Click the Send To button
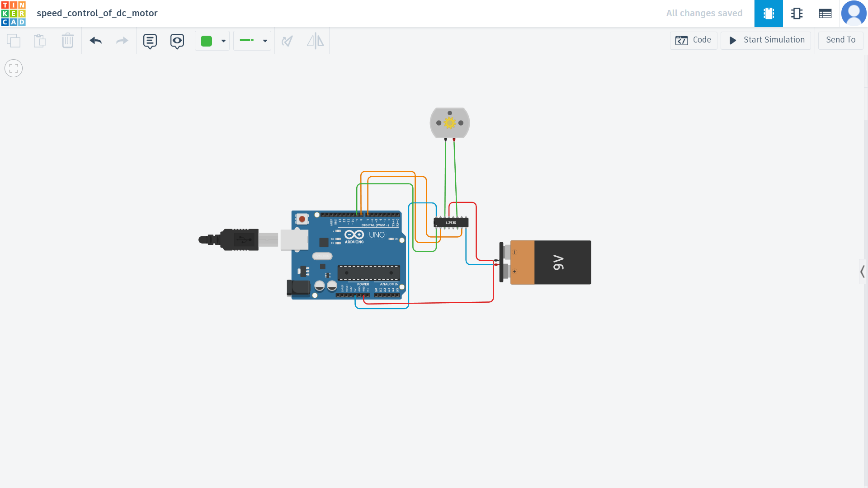 click(x=840, y=40)
